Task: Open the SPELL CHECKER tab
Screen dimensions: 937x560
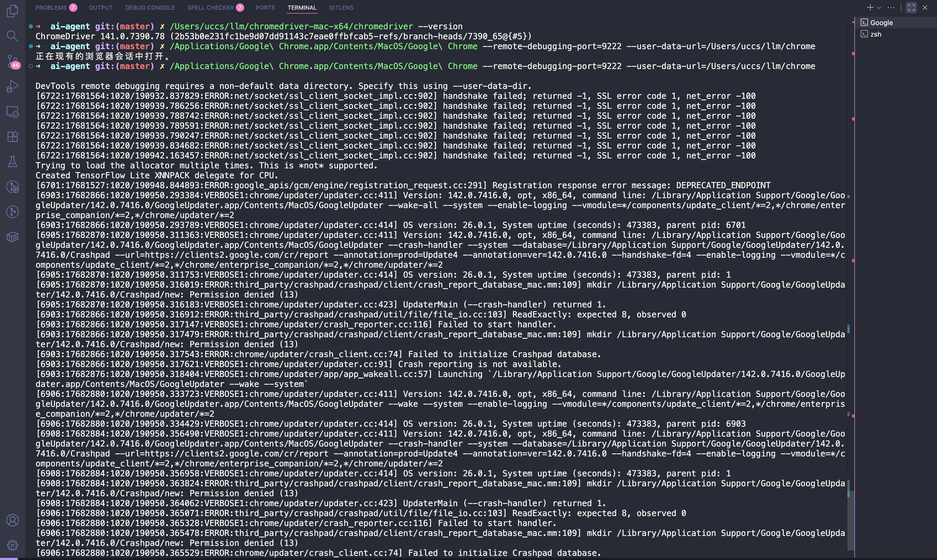Action: (210, 8)
